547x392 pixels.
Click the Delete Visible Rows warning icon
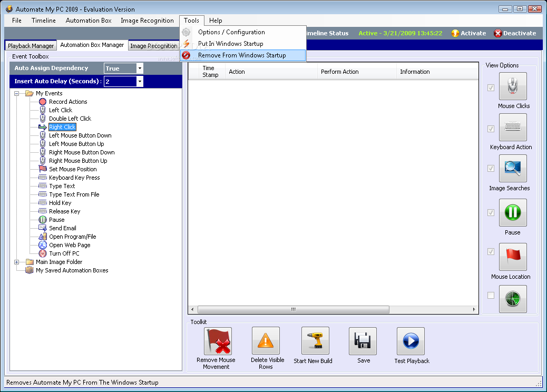[266, 341]
